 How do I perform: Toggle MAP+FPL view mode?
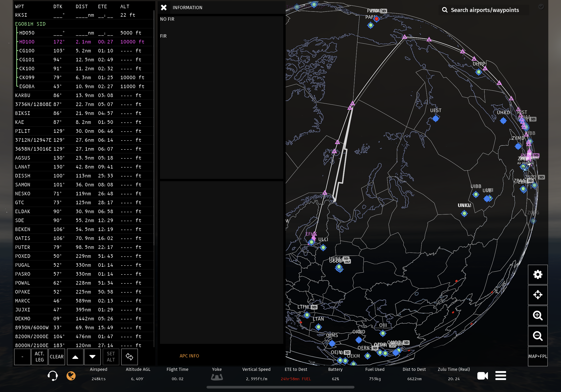coord(538,356)
